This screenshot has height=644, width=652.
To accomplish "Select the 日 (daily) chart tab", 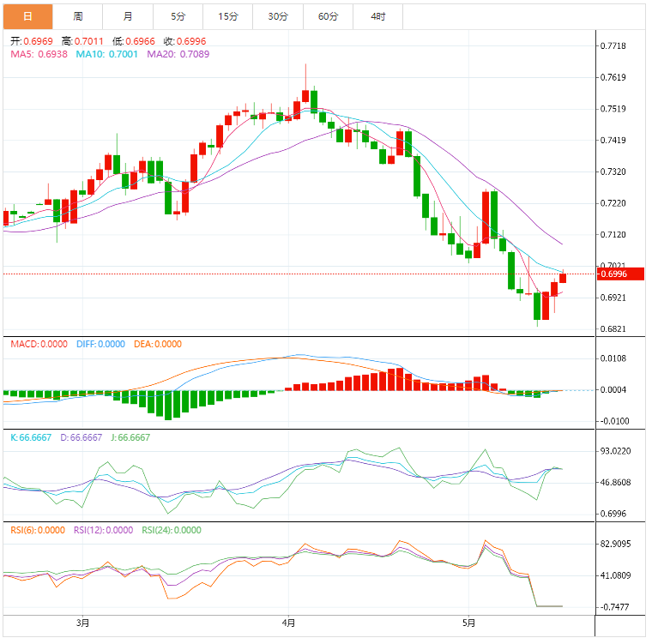I will pos(27,16).
